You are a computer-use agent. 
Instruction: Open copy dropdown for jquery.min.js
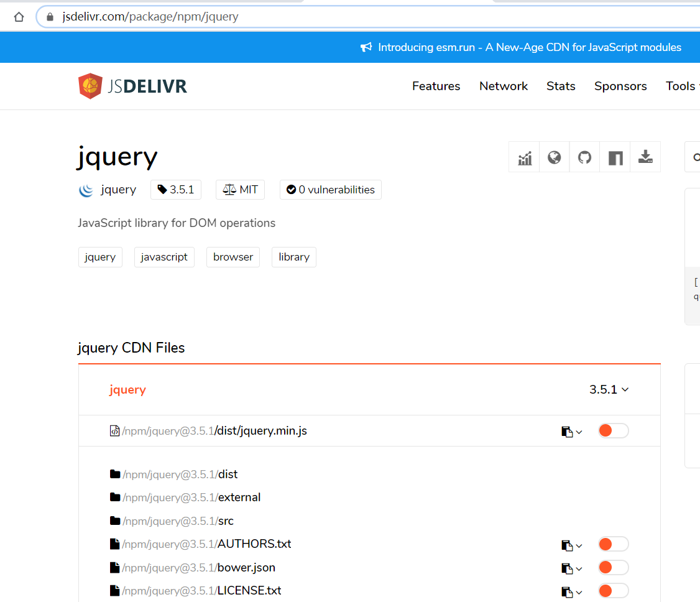point(572,432)
